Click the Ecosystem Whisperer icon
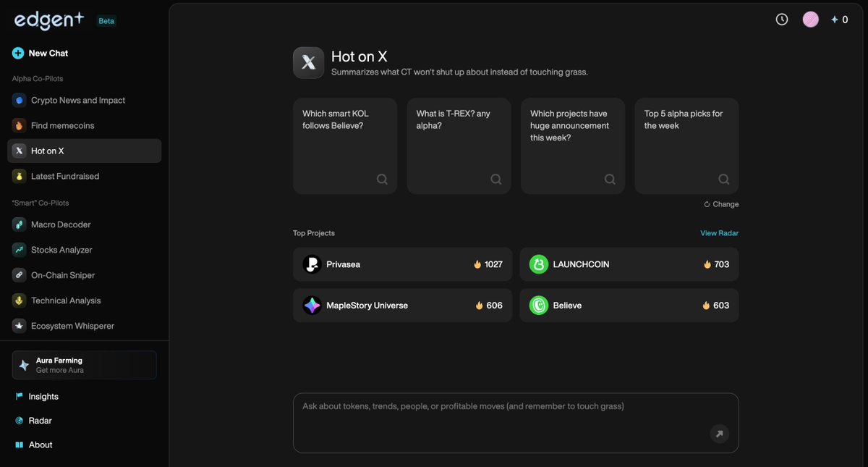Viewport: 868px width, 467px height. 19,326
